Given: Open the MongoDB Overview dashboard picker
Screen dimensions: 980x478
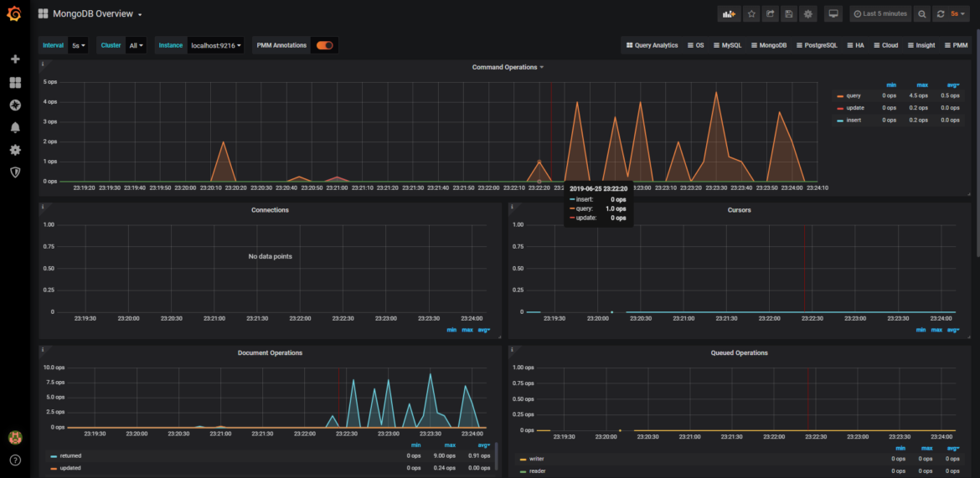Looking at the screenshot, I should (x=97, y=13).
